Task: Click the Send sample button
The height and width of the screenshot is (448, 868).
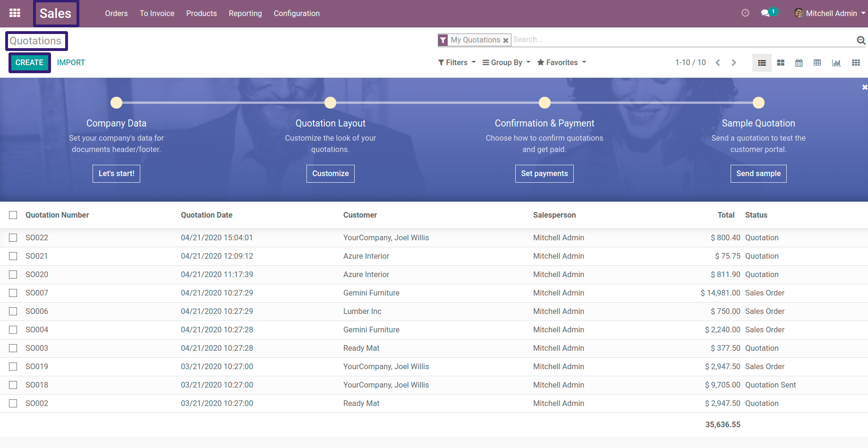Action: tap(758, 174)
